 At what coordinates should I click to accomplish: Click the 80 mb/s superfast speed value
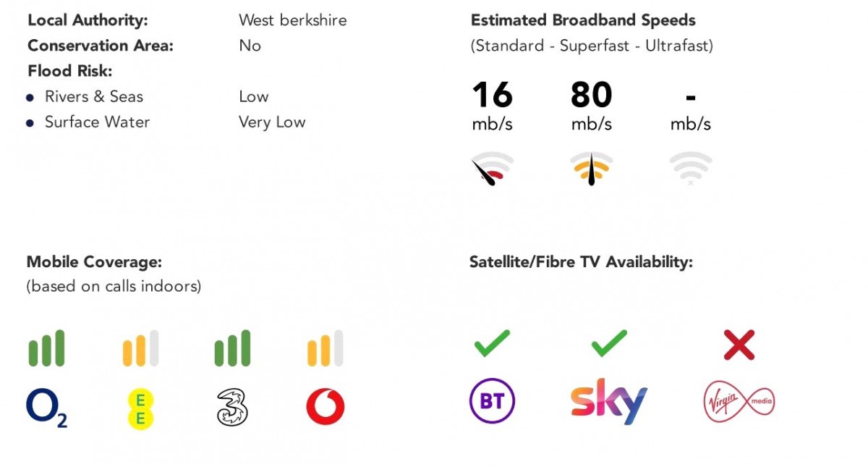pyautogui.click(x=591, y=96)
